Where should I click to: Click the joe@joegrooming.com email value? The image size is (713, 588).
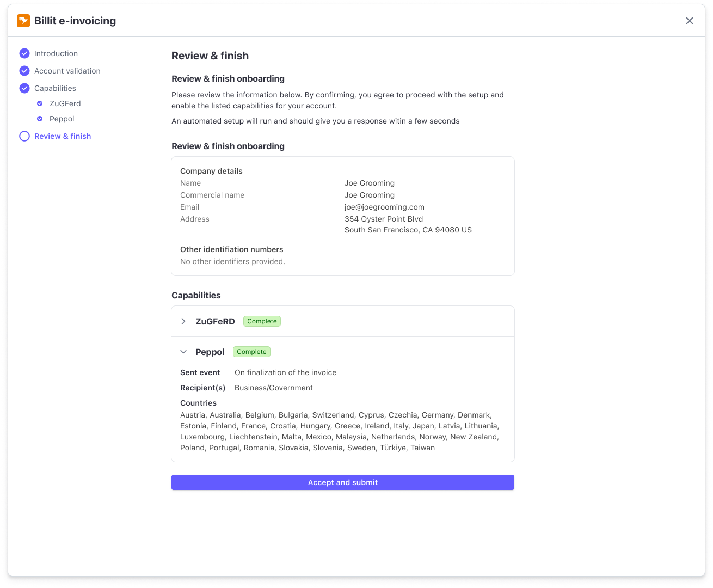(384, 207)
